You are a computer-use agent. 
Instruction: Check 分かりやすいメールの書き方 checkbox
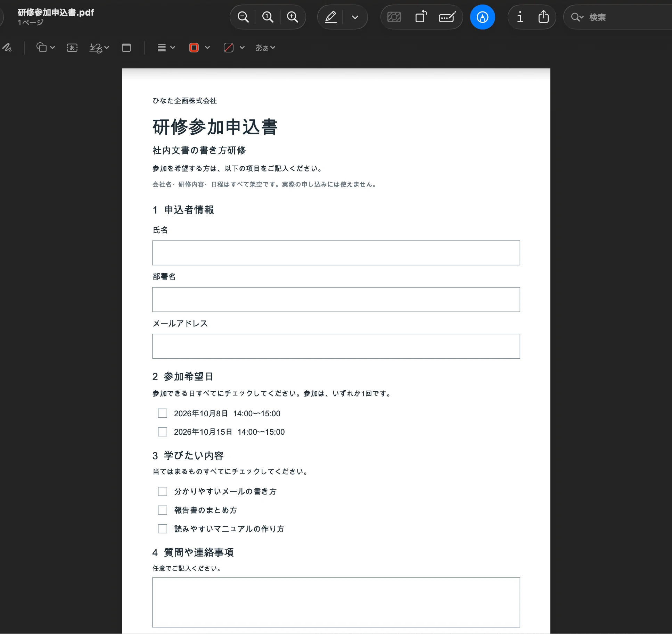click(163, 491)
